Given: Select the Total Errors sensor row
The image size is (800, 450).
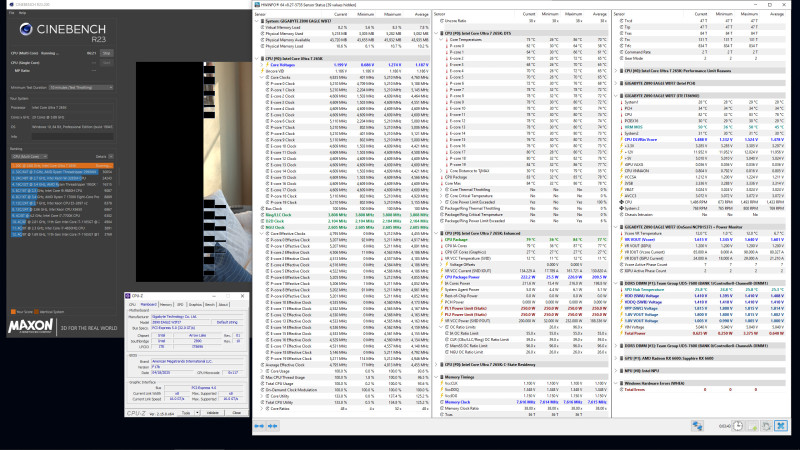Looking at the screenshot, I should pyautogui.click(x=702, y=390).
